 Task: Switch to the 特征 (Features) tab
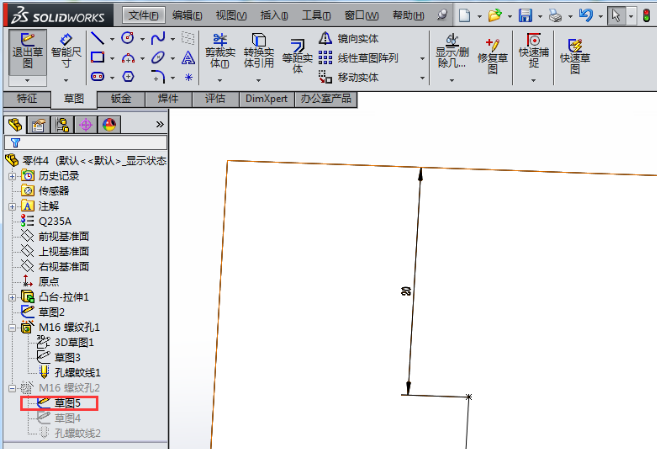(x=27, y=99)
